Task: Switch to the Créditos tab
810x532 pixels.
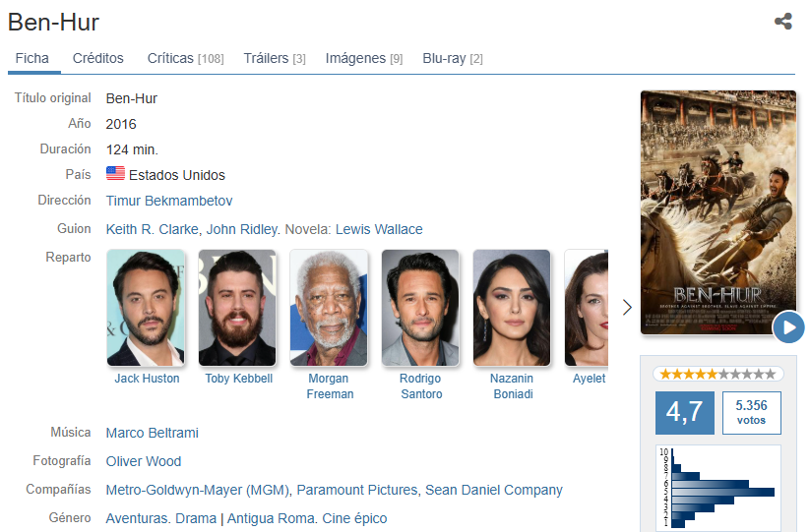Action: (98, 58)
